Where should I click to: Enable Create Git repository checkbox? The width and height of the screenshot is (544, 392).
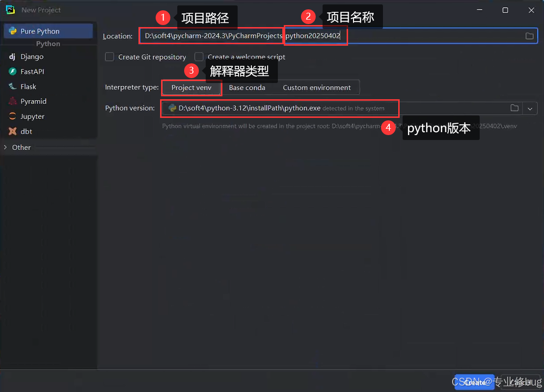109,56
